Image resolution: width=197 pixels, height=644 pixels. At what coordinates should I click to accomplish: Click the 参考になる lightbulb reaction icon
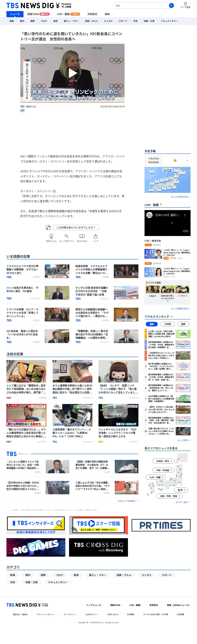51,236
